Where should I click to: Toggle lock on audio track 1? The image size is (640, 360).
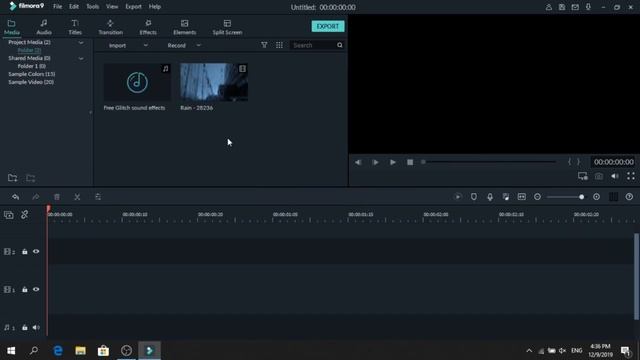coord(24,327)
